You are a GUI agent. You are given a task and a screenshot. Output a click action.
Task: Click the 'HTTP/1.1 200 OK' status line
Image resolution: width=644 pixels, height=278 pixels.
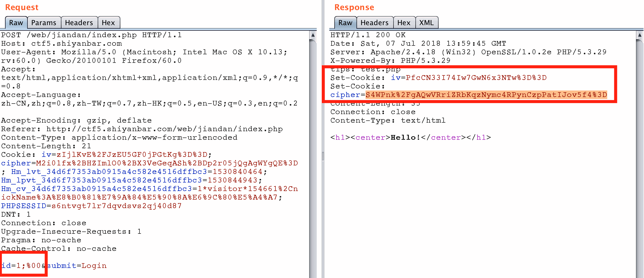pos(368,35)
